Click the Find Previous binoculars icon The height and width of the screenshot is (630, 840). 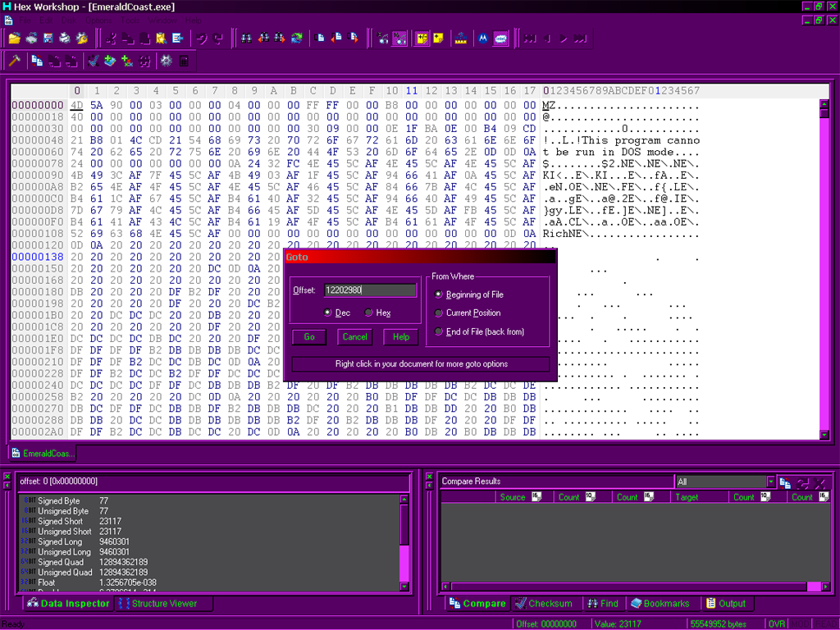click(263, 39)
